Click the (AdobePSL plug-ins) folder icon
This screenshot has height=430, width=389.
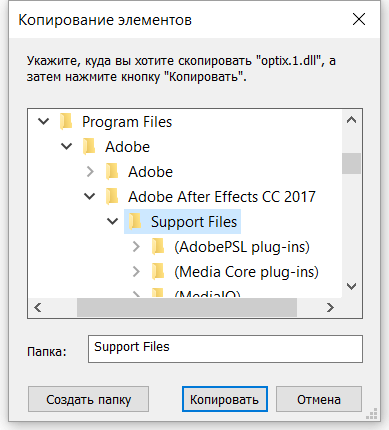pos(158,247)
